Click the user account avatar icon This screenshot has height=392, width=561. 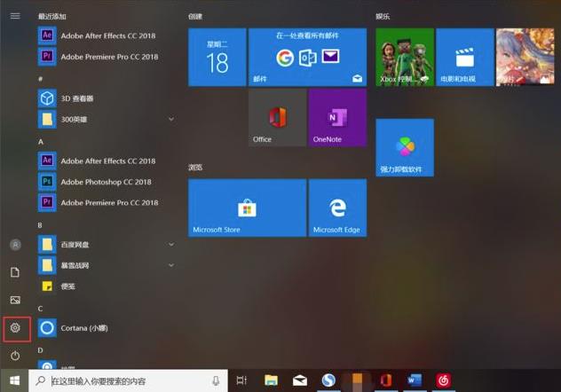click(x=15, y=244)
